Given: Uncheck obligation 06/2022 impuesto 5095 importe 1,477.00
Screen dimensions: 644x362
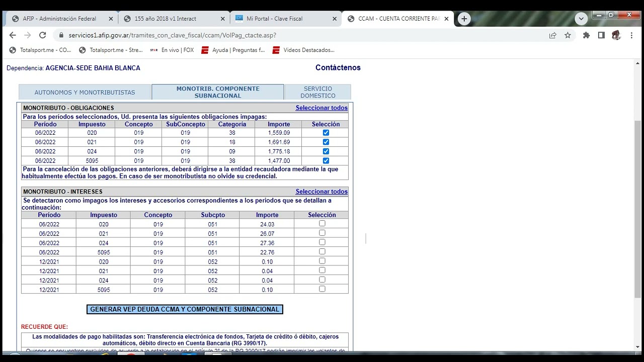Looking at the screenshot, I should point(326,161).
